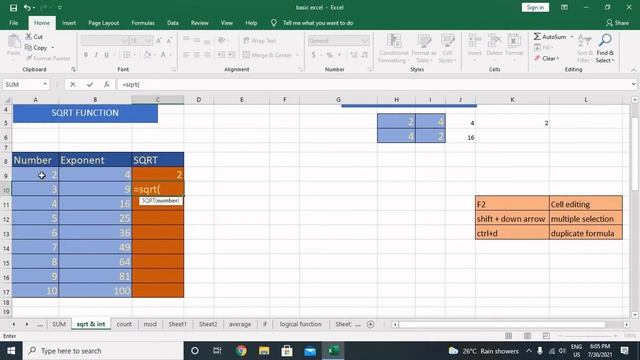The width and height of the screenshot is (640, 360).
Task: Click the Undo arrow icon
Action: click(27, 7)
